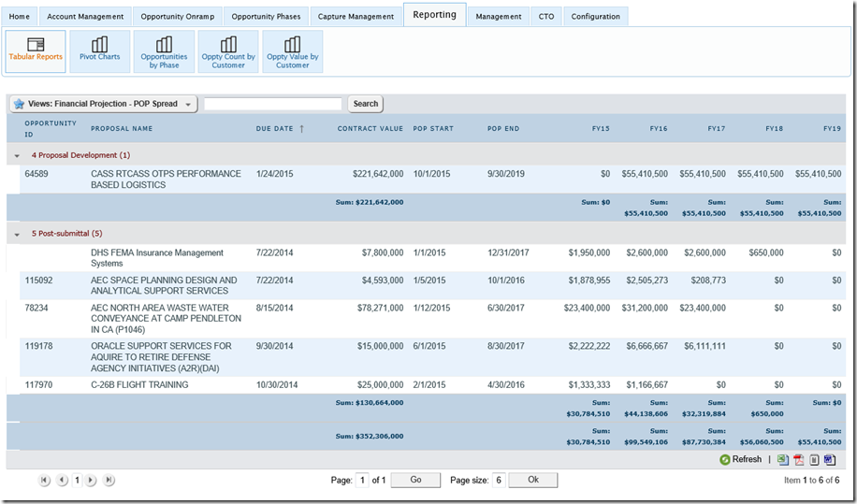
Task: Switch to the Configuration tab
Action: 596,17
